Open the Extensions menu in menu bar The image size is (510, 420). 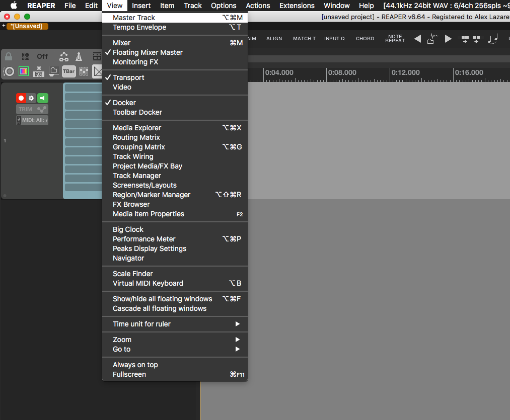[297, 6]
